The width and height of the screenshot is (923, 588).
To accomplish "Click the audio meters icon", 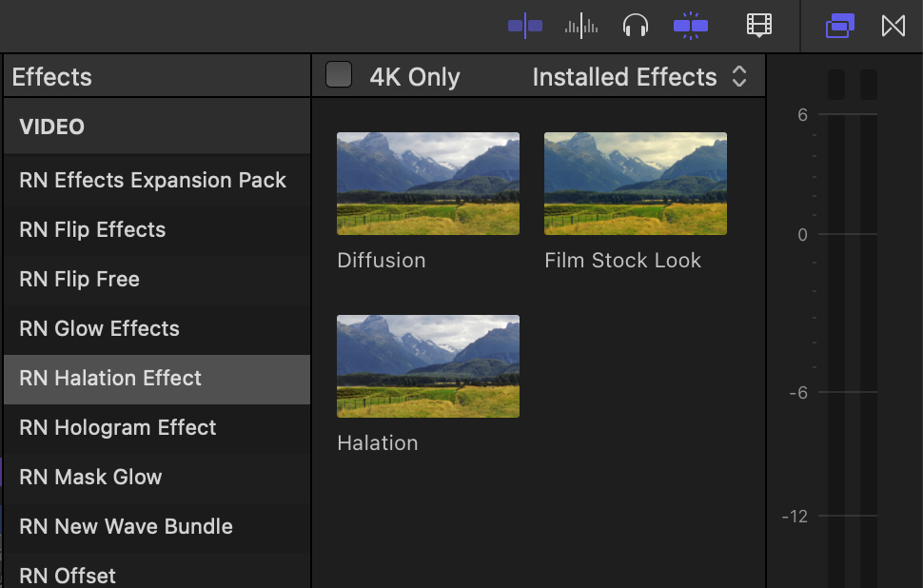I will [581, 26].
